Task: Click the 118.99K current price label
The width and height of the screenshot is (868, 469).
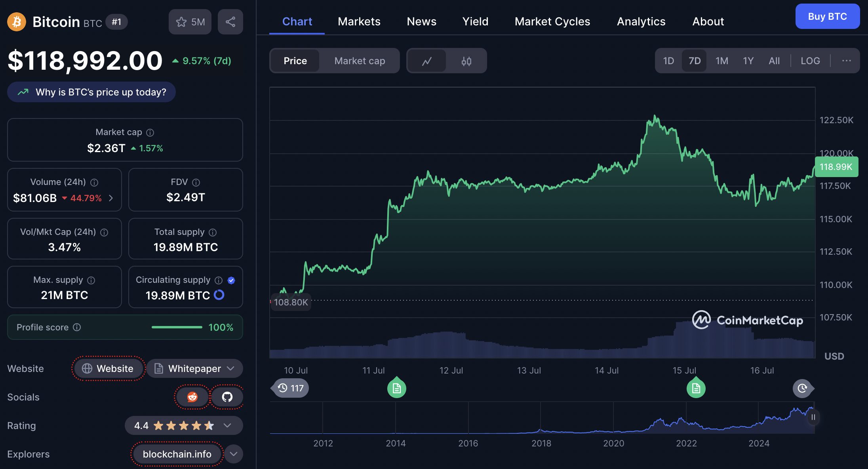Action: [x=836, y=167]
